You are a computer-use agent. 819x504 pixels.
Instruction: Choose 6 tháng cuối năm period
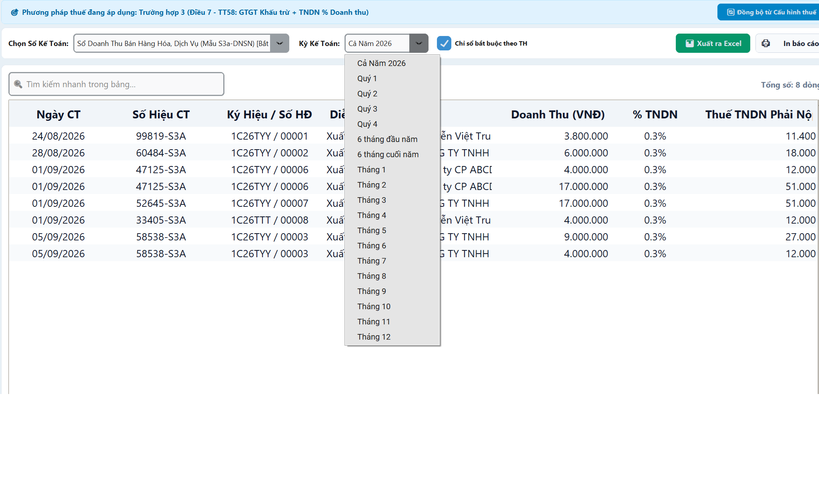click(392, 154)
